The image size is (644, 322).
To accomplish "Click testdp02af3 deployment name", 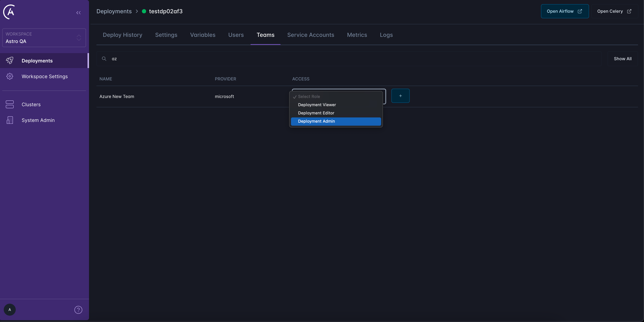I will click(x=166, y=12).
